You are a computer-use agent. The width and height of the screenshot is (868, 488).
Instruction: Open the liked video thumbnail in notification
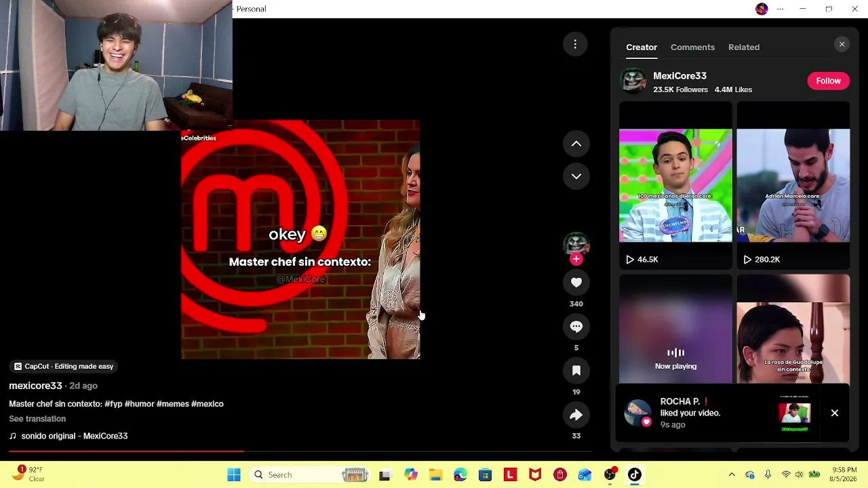[x=794, y=413]
